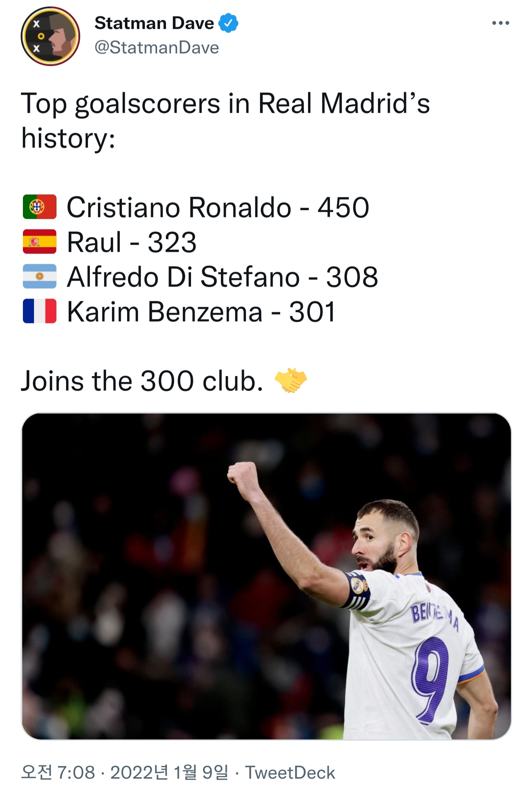This screenshot has height=792, width=532.
Task: Open the Benzema celebration photo
Action: point(266,576)
